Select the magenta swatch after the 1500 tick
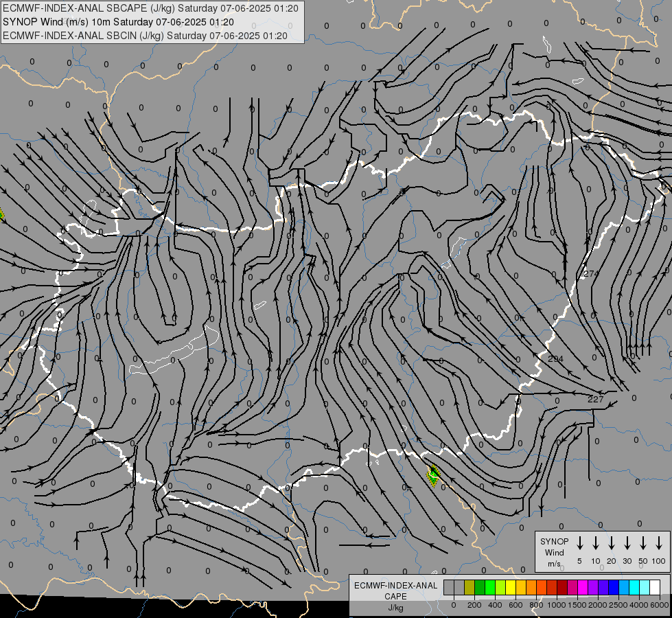 [583, 587]
